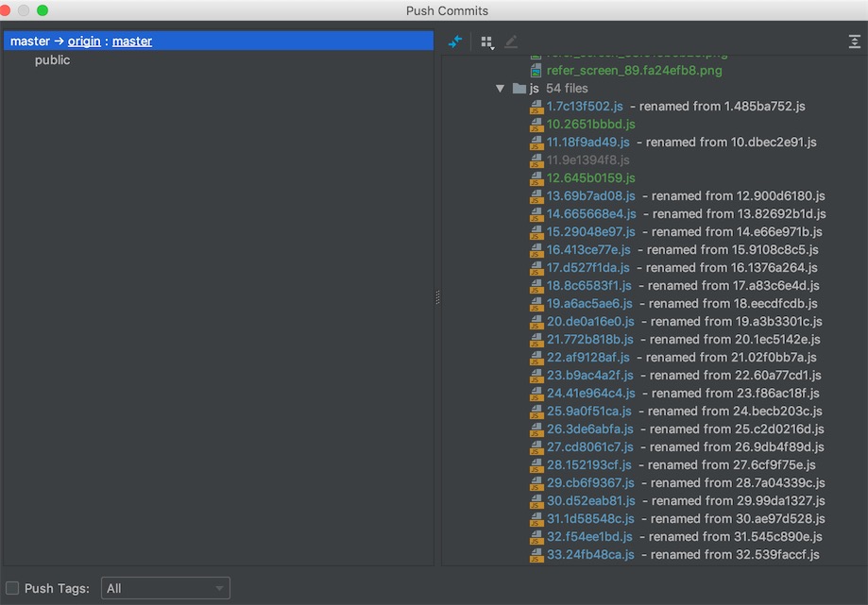This screenshot has height=605, width=868.
Task: Click the panel splitter grip handle
Action: (437, 297)
